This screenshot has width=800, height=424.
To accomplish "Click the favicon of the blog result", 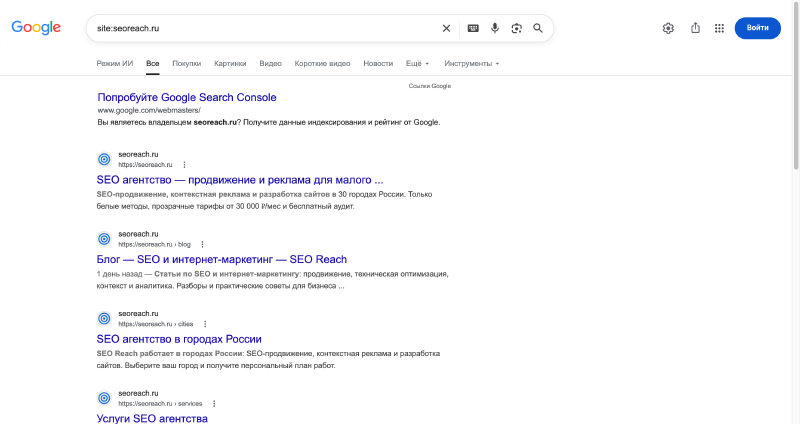I will point(104,239).
